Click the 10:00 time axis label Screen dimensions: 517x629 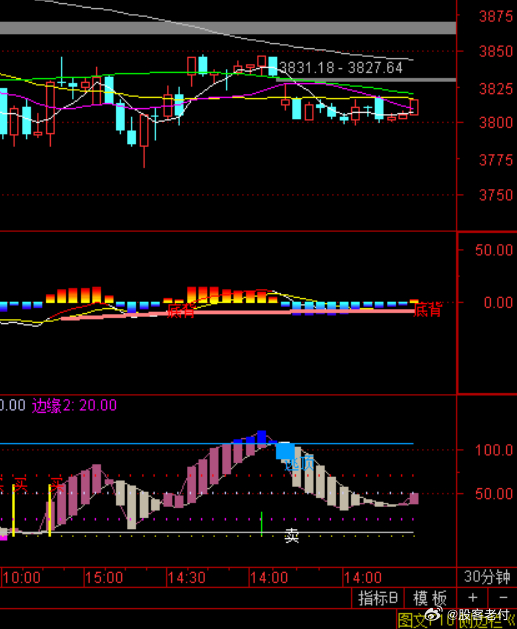point(22,578)
